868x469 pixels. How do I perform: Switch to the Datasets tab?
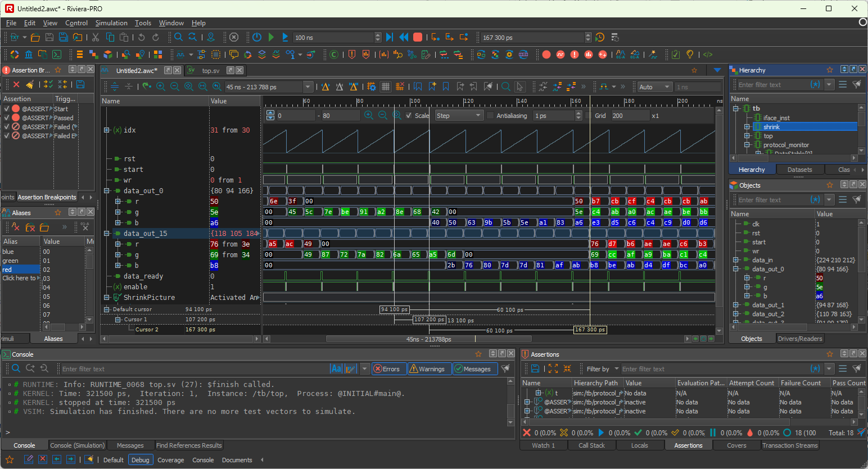(x=799, y=170)
